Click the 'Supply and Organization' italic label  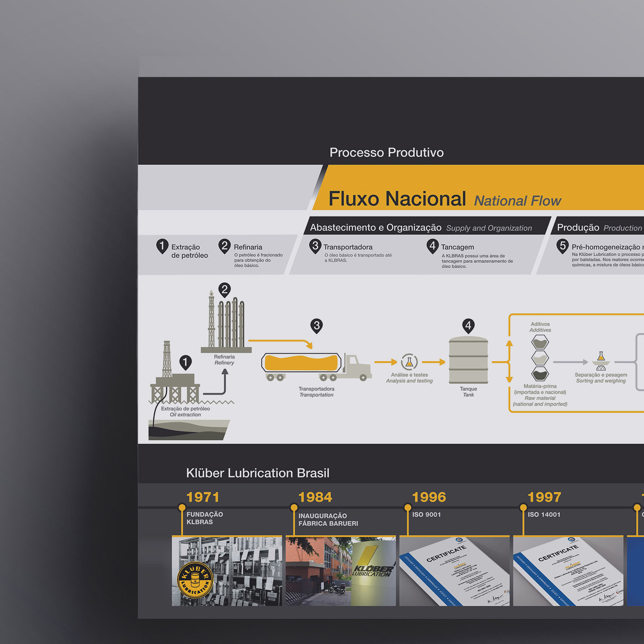[x=489, y=228]
